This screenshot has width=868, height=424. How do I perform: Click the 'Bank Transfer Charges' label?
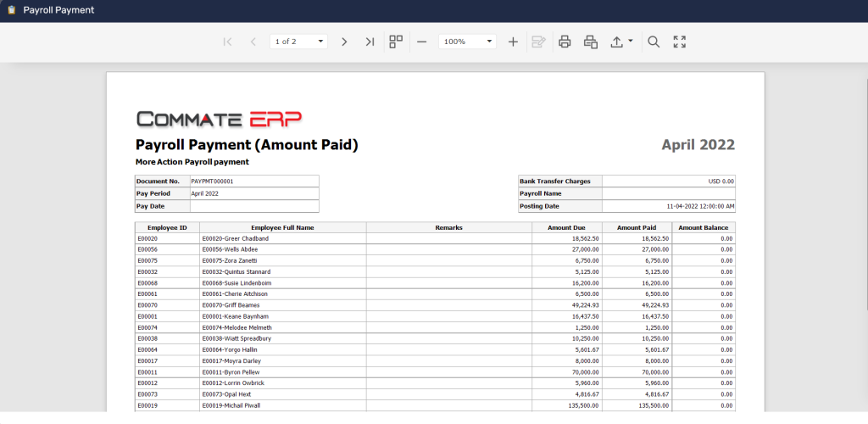559,181
